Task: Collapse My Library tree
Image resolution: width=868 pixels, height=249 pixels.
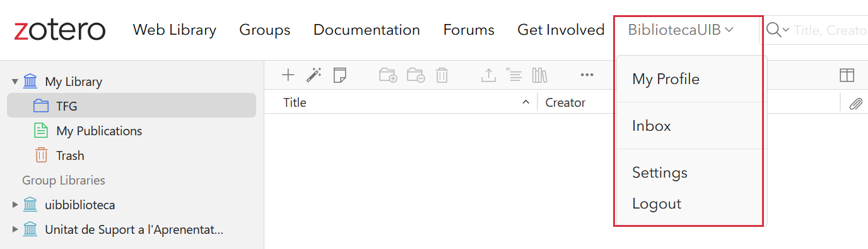Action: pos(15,82)
